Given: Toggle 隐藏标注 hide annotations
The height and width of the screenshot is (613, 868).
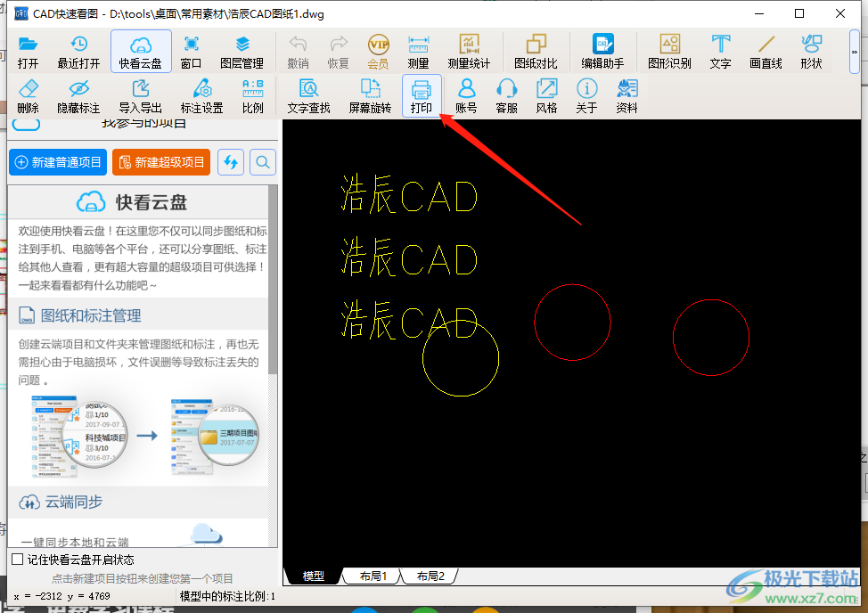Looking at the screenshot, I should pos(78,96).
